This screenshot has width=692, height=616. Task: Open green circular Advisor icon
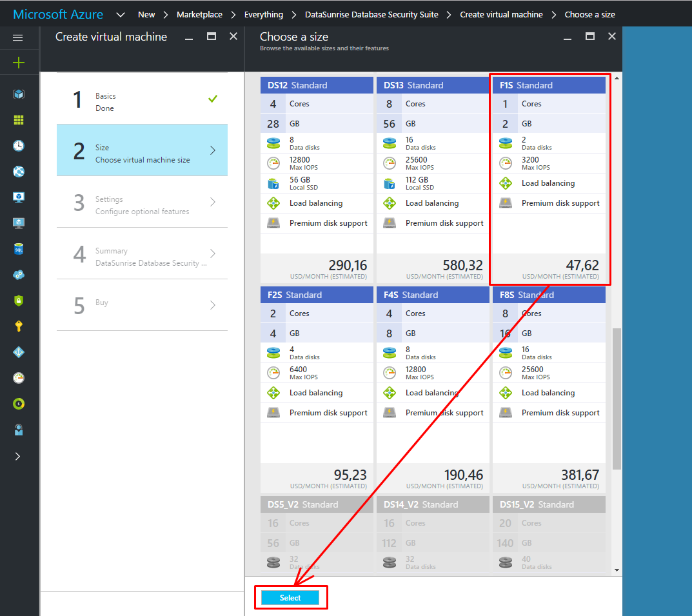[19, 404]
